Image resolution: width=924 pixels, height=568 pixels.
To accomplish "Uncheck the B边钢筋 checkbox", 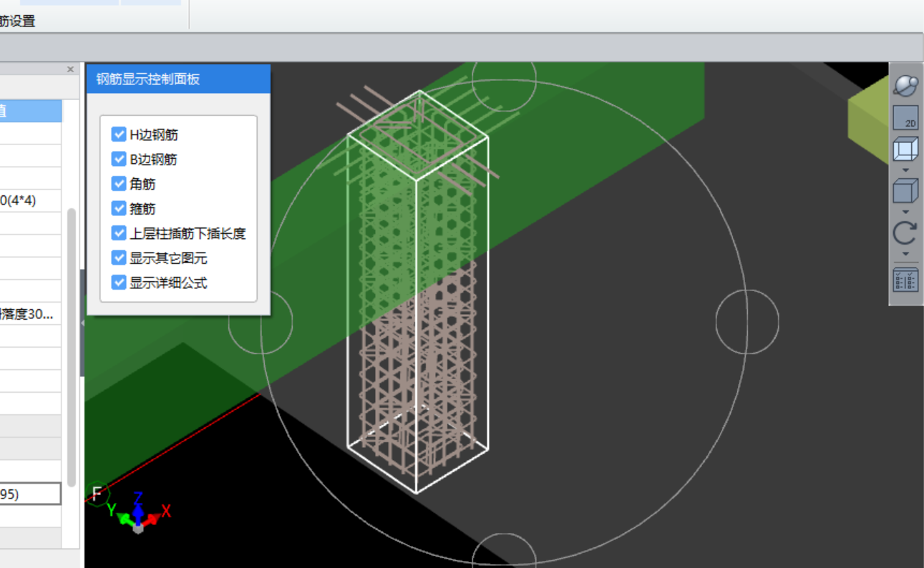I will 119,159.
